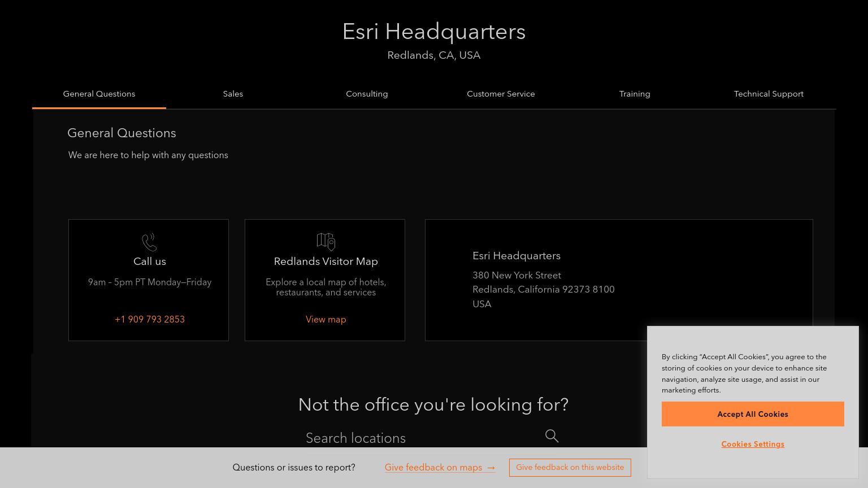
Task: Open Cookies Settings link
Action: pos(753,445)
